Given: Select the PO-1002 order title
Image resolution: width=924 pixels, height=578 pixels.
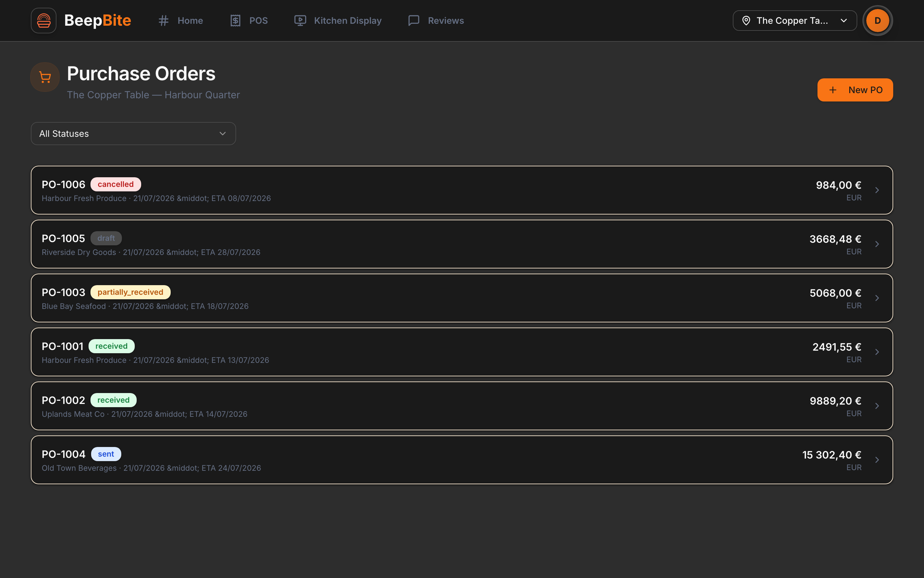Looking at the screenshot, I should [64, 400].
